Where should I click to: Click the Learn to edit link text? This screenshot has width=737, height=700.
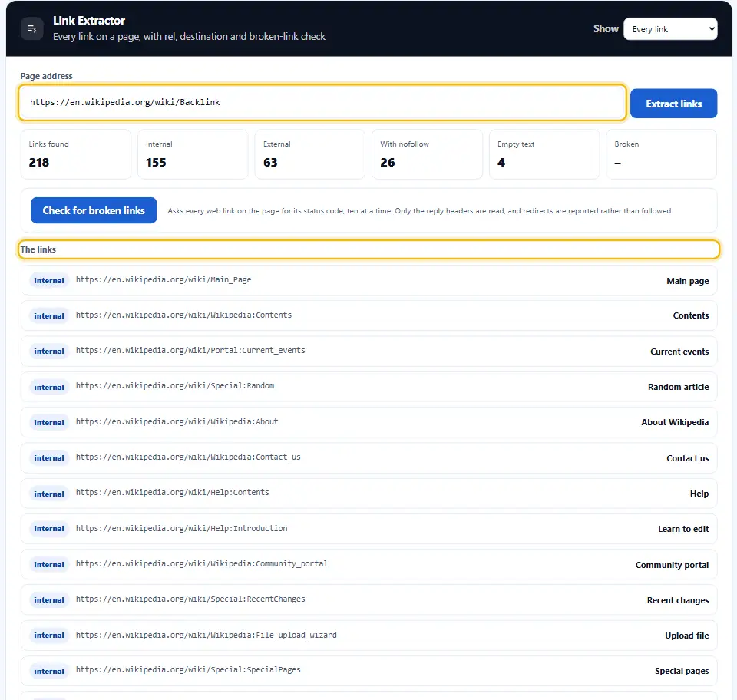pyautogui.click(x=683, y=529)
